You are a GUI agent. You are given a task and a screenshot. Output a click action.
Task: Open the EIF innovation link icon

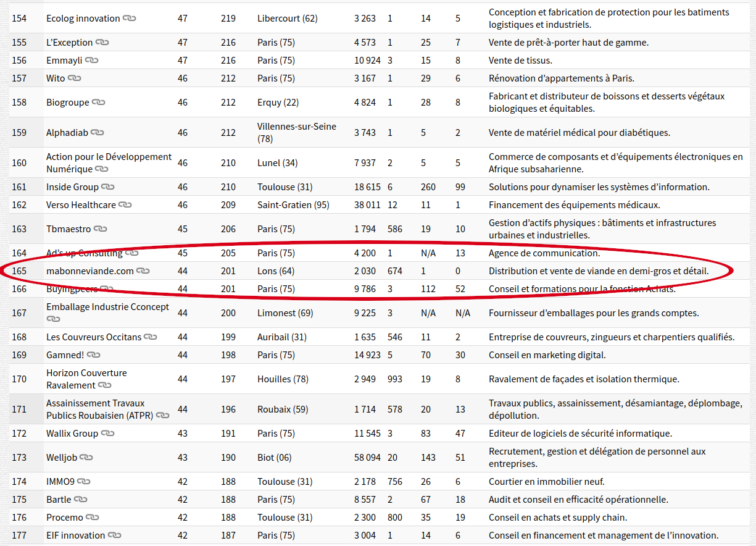click(x=114, y=535)
